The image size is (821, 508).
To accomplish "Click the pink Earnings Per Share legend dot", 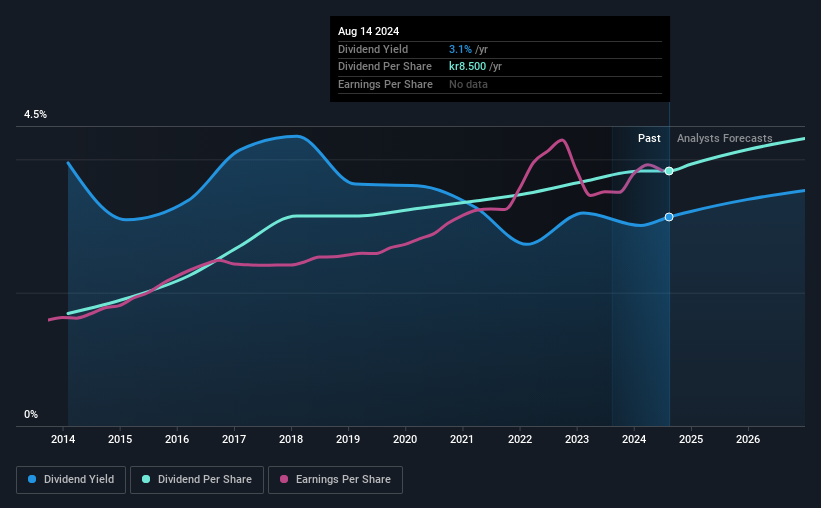I will (x=284, y=479).
